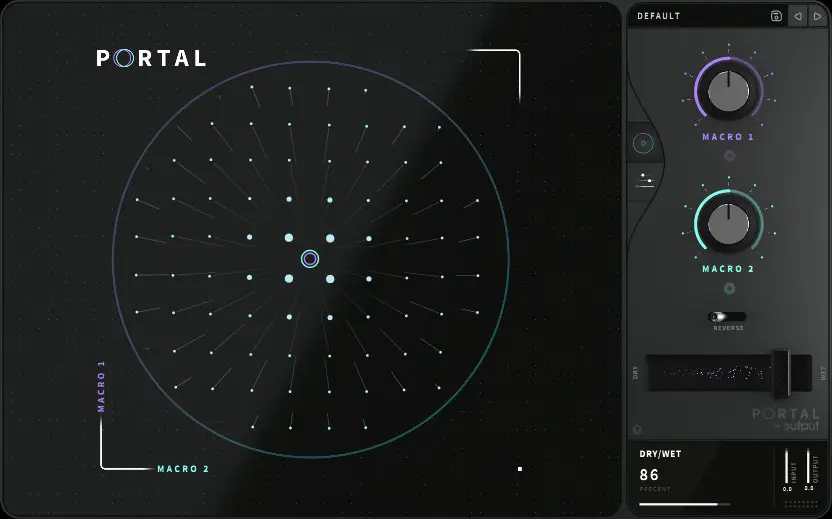The height and width of the screenshot is (519, 832).
Task: Click the horizontal Dry/Wet bar below PERCENT
Action: coord(684,504)
